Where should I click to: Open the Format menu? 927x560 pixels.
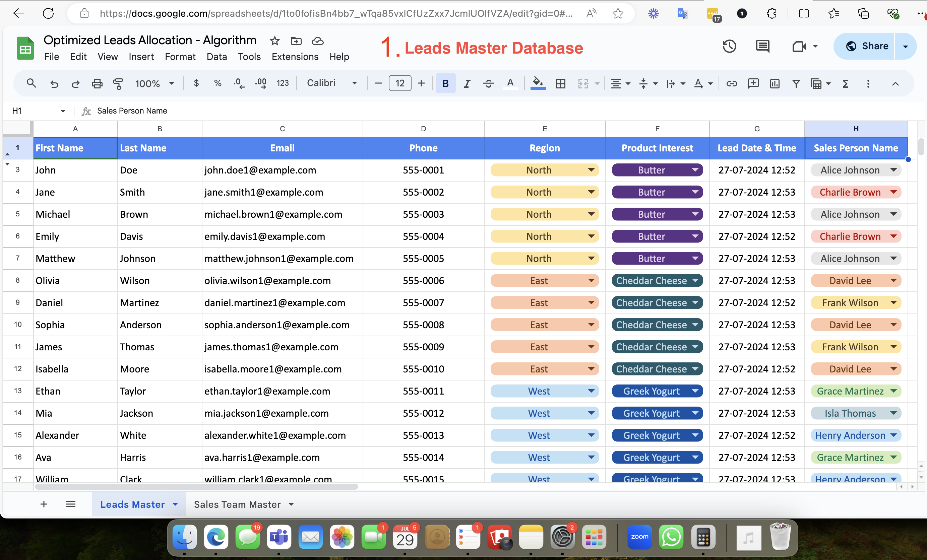[x=180, y=57]
